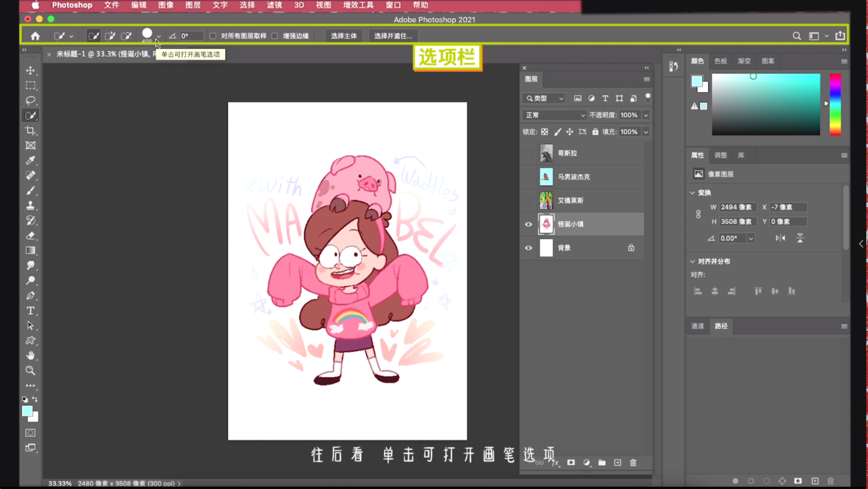The image size is (868, 489).
Task: Select the Crop tool
Action: pyautogui.click(x=30, y=130)
